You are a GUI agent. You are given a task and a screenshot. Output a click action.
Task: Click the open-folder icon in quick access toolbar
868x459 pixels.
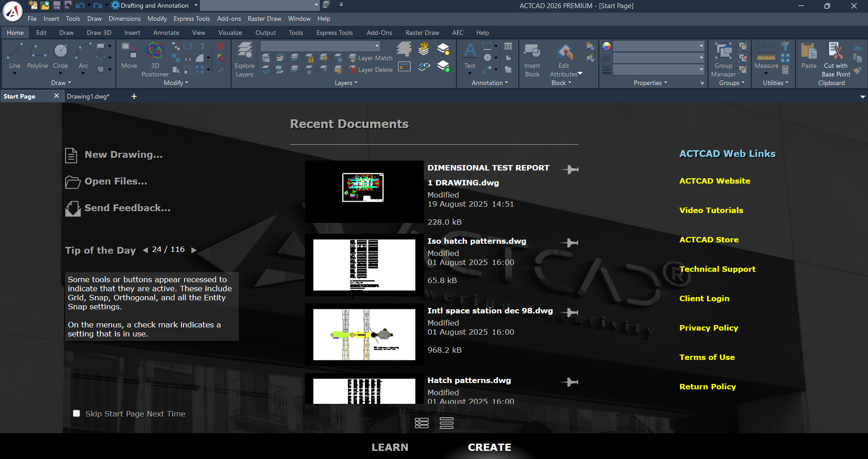45,5
